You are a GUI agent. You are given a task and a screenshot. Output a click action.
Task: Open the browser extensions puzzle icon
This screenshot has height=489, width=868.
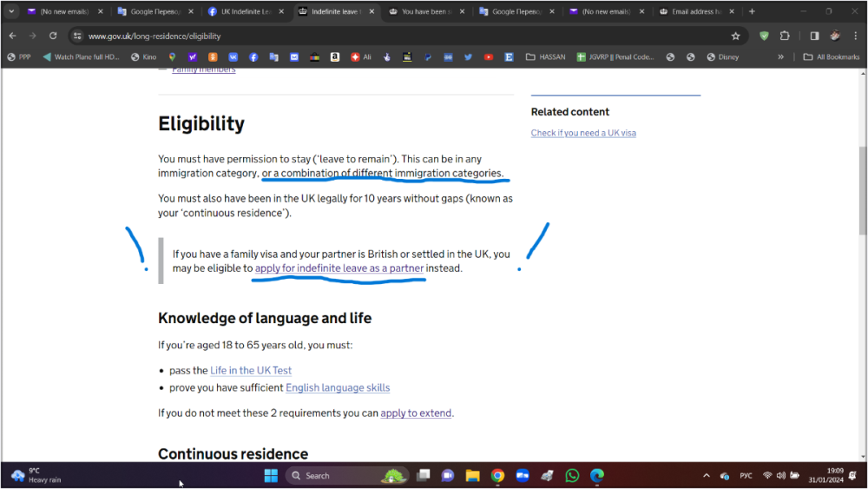tap(785, 36)
